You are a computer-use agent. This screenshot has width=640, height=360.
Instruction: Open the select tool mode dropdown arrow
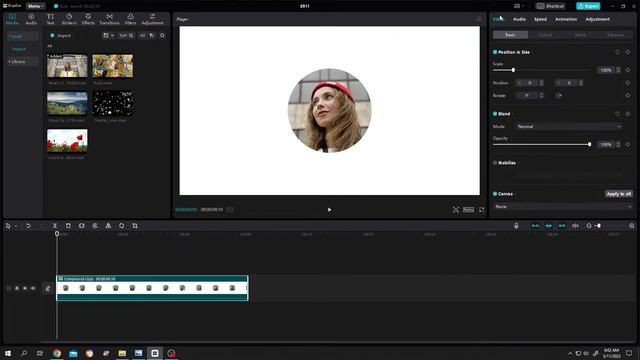coord(16,226)
